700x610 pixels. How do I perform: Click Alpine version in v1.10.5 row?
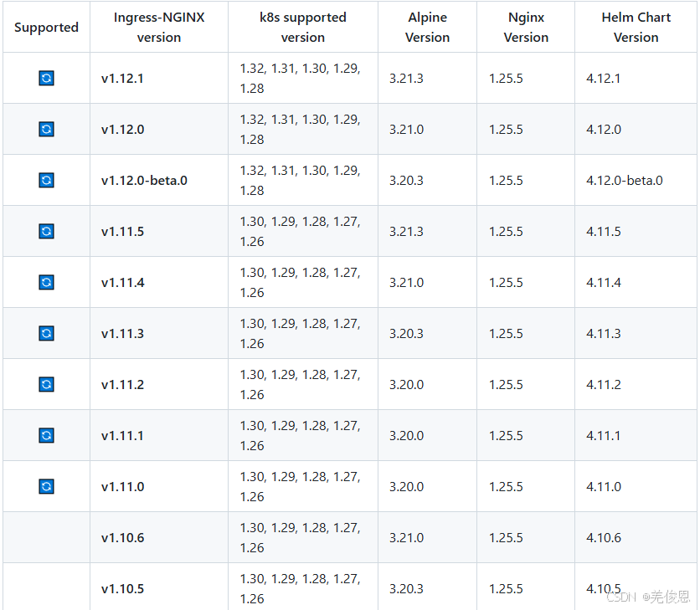[406, 588]
